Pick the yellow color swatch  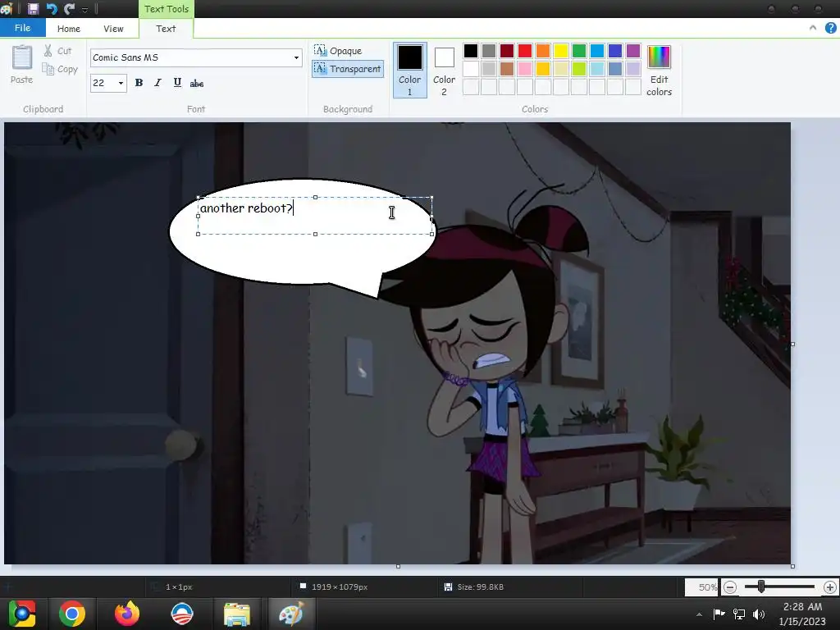click(x=560, y=51)
